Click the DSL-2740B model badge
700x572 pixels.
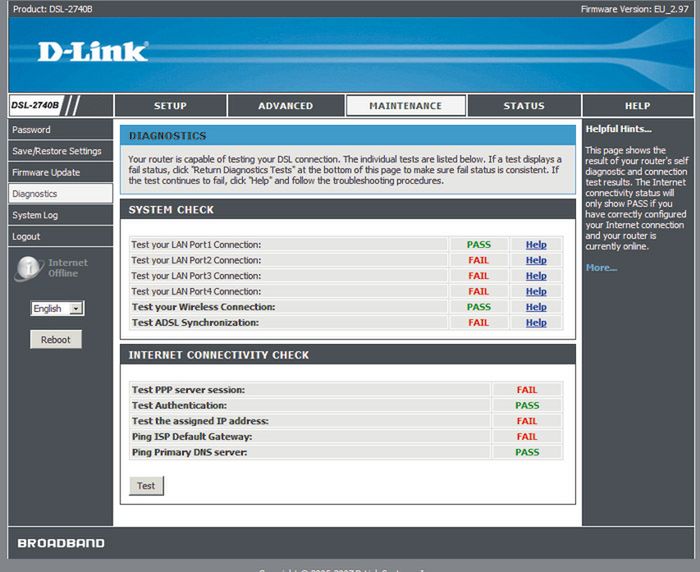(x=35, y=105)
